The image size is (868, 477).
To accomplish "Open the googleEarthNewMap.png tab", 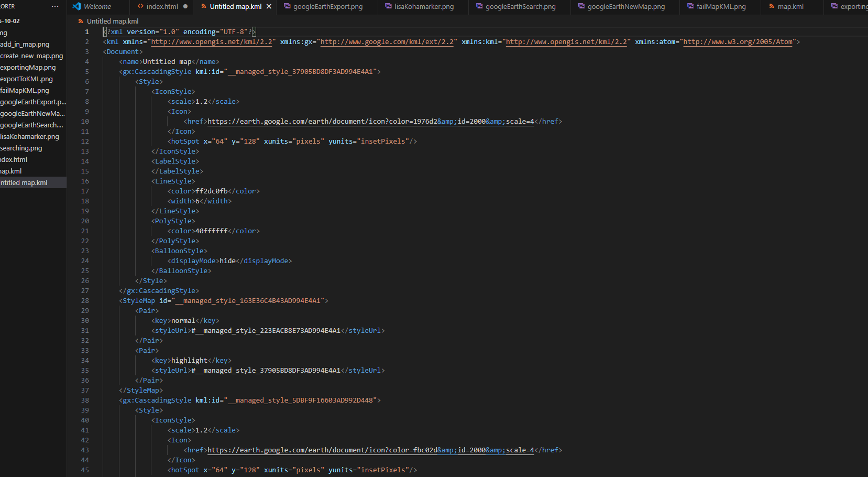I will coord(626,6).
